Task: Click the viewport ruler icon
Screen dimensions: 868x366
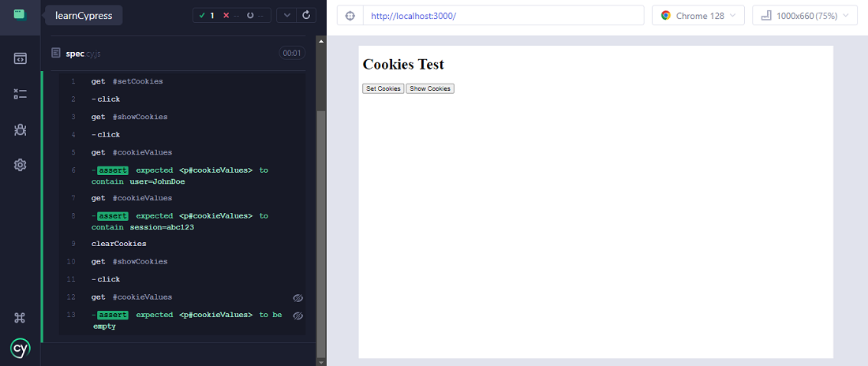Action: pos(766,16)
